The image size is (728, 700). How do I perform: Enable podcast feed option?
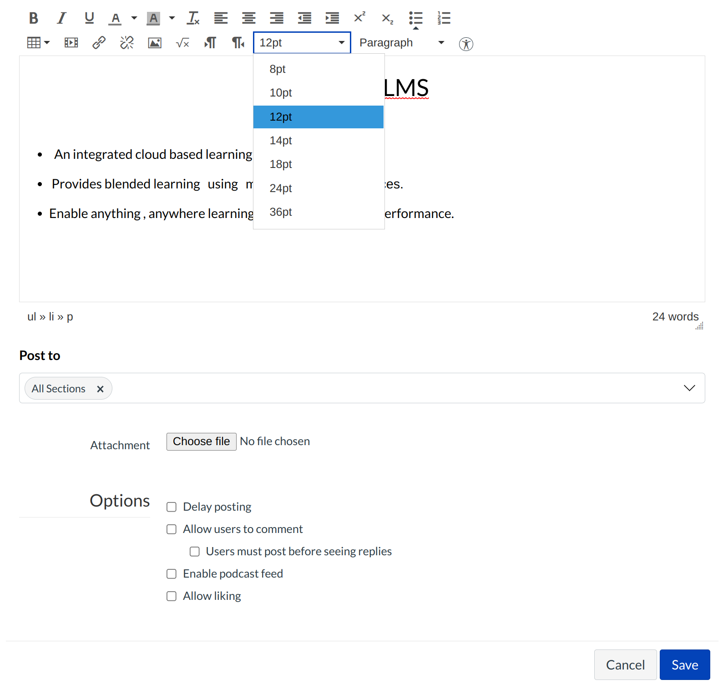click(171, 573)
